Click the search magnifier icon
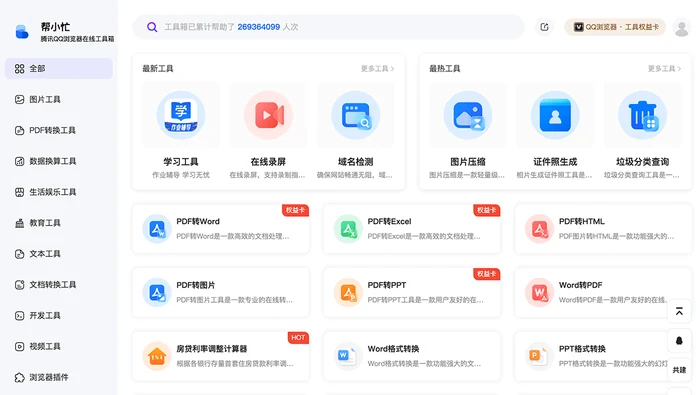Image resolution: width=700 pixels, height=395 pixels. click(x=152, y=27)
